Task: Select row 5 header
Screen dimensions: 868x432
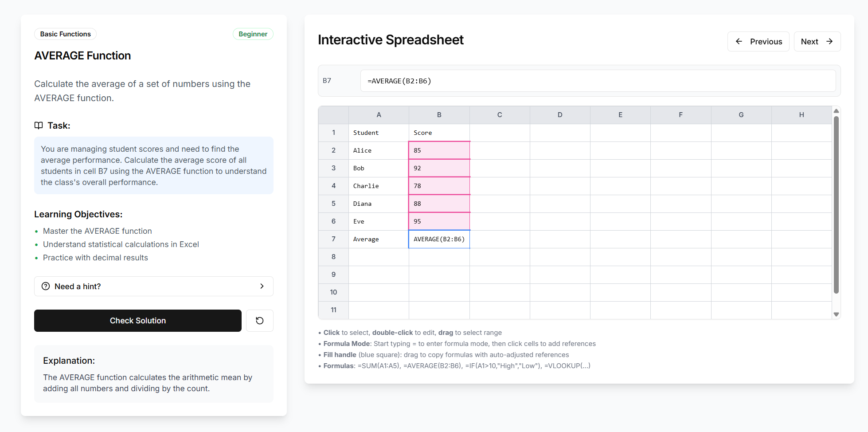Action: click(333, 204)
